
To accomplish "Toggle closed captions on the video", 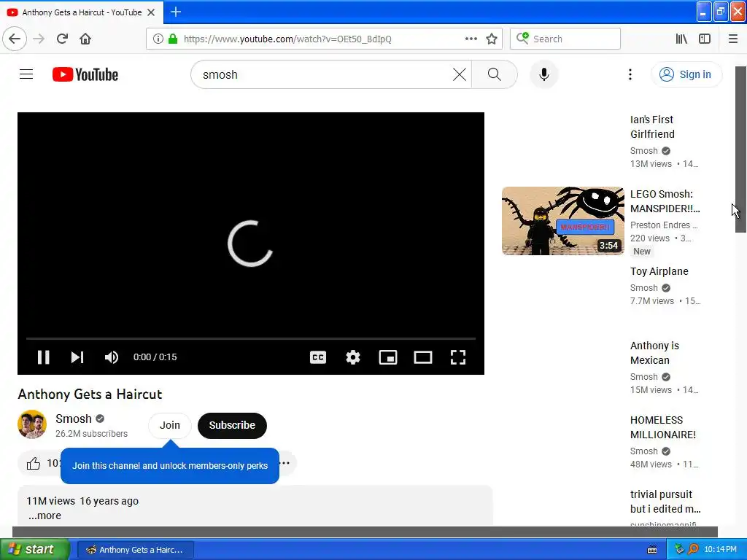I will (318, 357).
